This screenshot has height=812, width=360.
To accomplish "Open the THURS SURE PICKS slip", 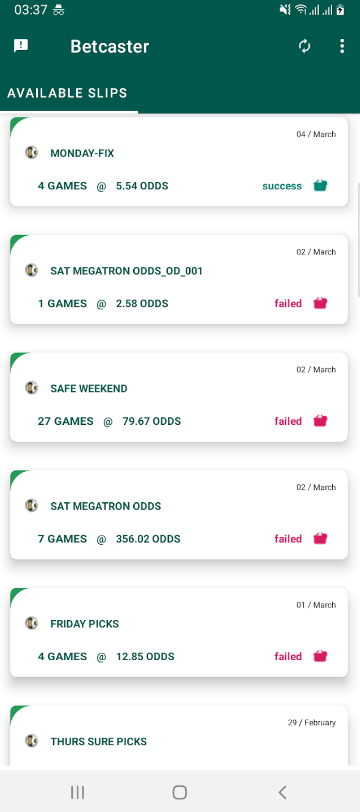I will [x=179, y=735].
